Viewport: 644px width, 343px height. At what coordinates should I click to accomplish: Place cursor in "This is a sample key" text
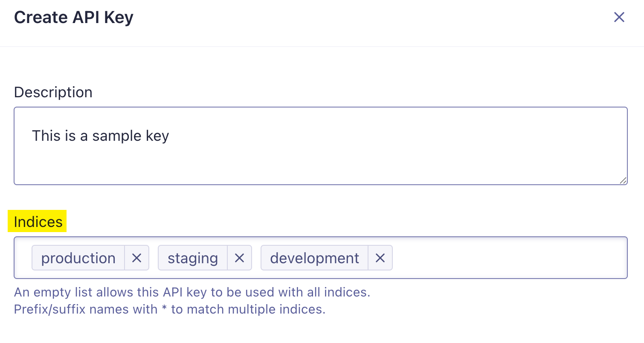pyautogui.click(x=101, y=136)
